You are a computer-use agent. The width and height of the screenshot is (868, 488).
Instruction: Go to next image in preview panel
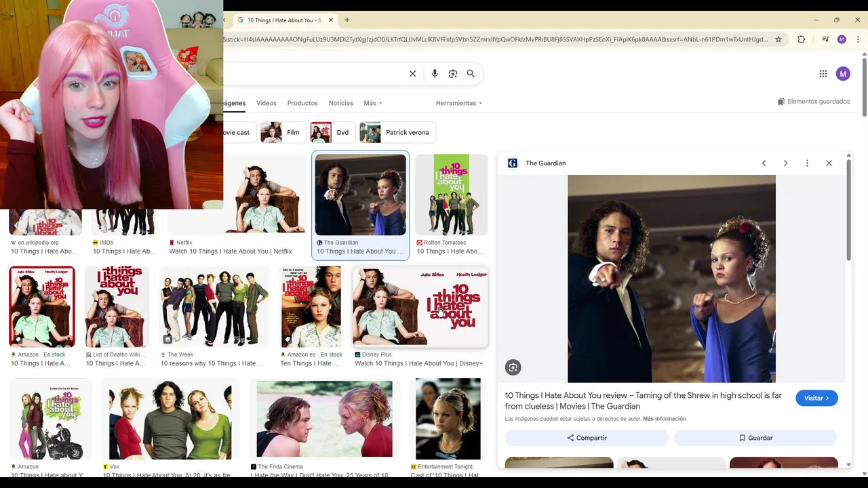coord(785,163)
